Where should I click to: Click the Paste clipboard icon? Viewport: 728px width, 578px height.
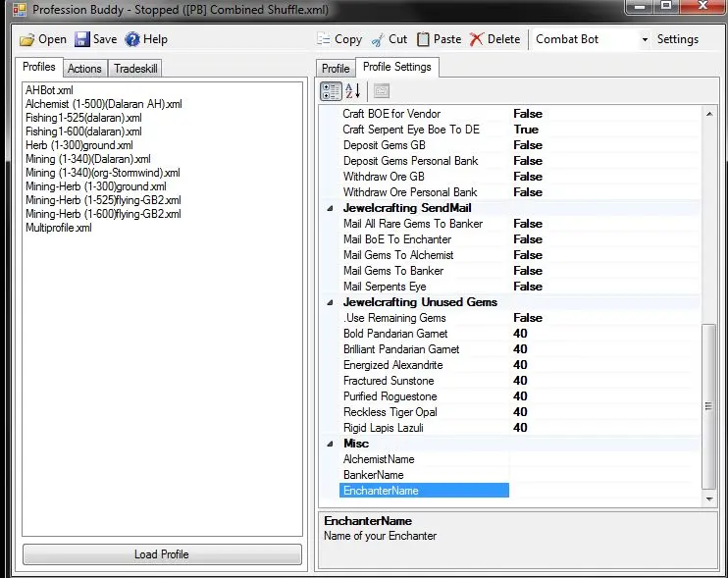click(x=423, y=39)
